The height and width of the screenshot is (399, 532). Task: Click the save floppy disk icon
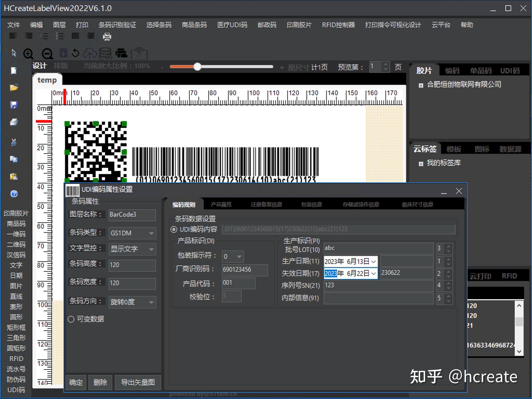pos(14,105)
